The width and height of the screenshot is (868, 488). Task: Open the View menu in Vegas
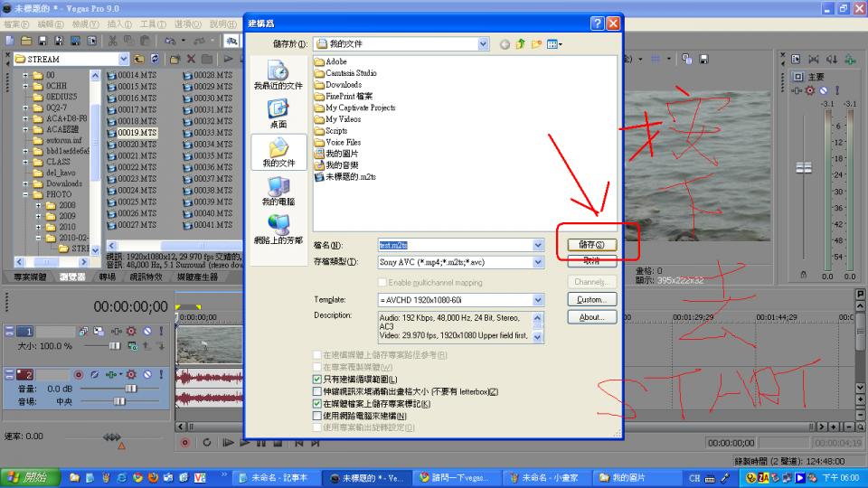tap(85, 24)
